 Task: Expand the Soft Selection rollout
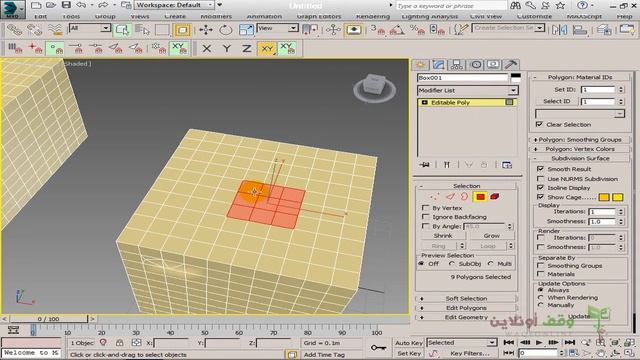tap(466, 298)
